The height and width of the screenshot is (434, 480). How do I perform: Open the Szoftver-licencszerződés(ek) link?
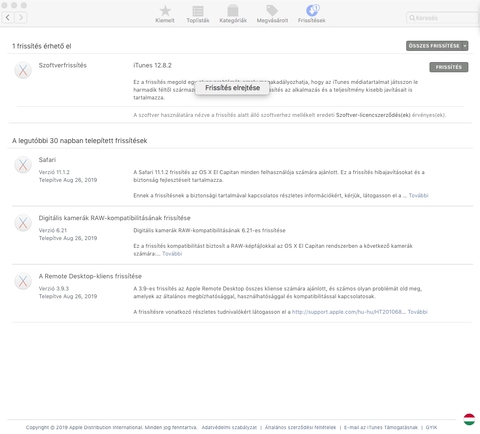pyautogui.click(x=373, y=115)
